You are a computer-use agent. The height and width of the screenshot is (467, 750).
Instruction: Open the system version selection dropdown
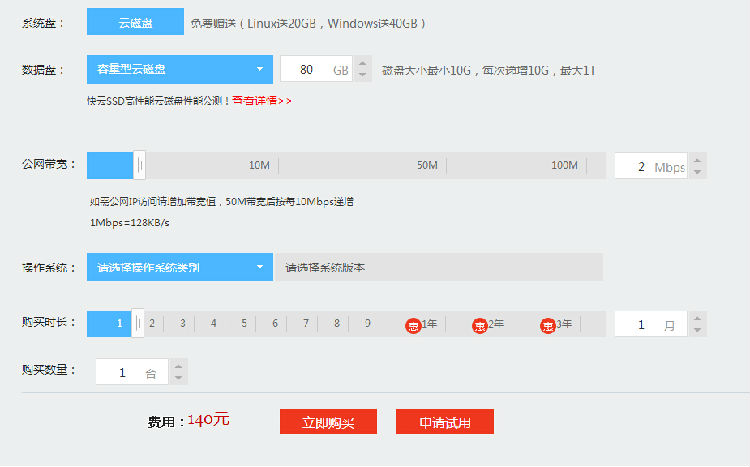tap(438, 267)
